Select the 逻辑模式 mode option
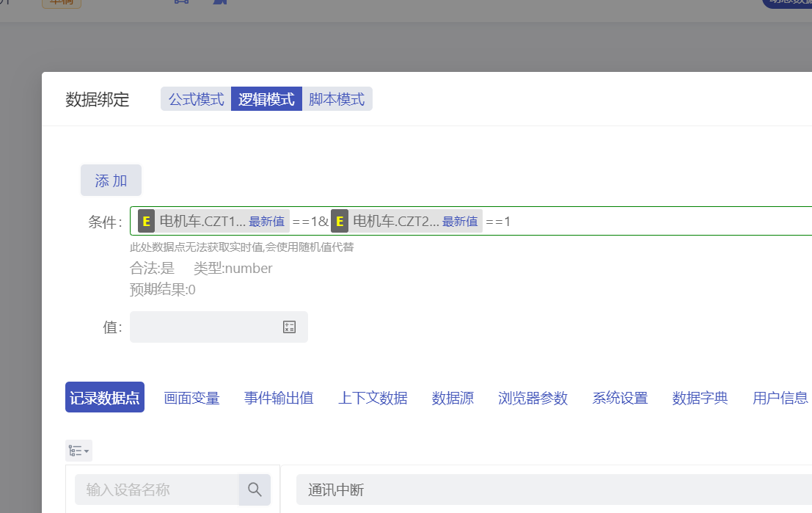812x513 pixels. pos(266,99)
